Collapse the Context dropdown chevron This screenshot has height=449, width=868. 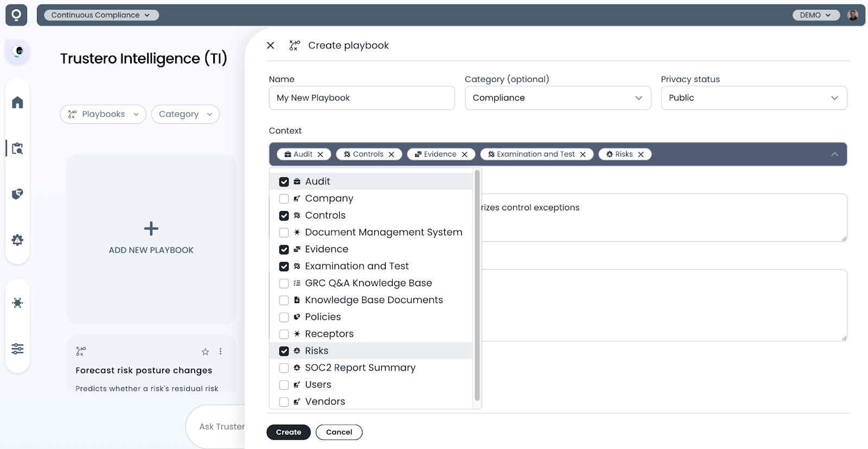[834, 155]
